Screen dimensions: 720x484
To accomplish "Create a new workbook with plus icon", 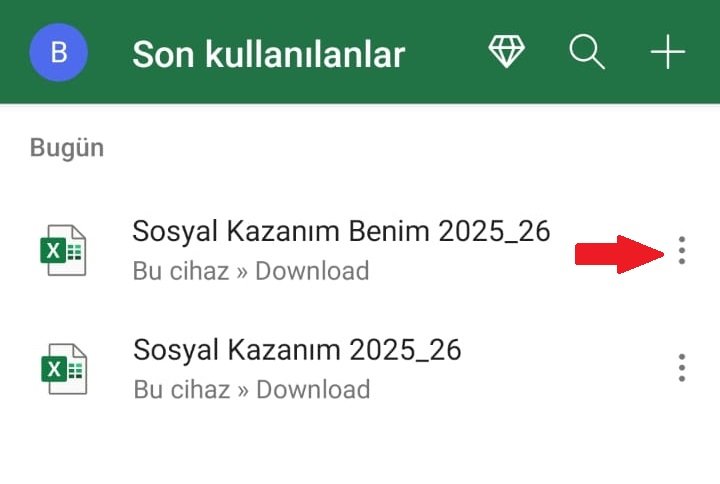I will [x=668, y=52].
